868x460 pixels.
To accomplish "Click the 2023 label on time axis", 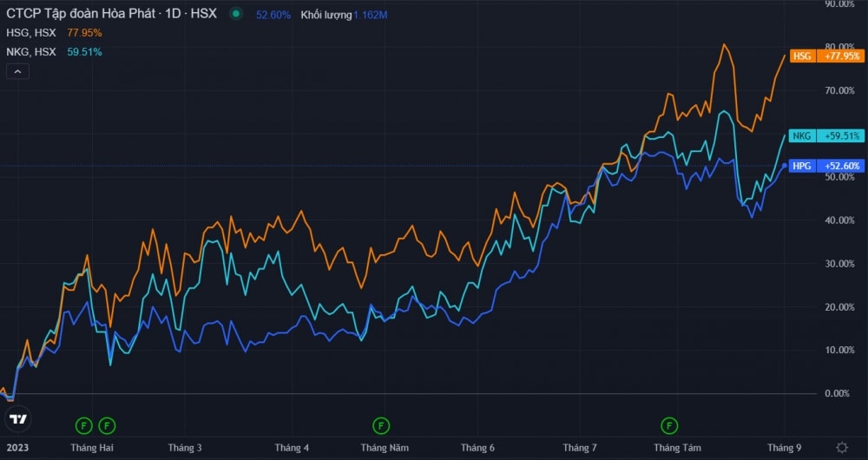I will click(17, 448).
